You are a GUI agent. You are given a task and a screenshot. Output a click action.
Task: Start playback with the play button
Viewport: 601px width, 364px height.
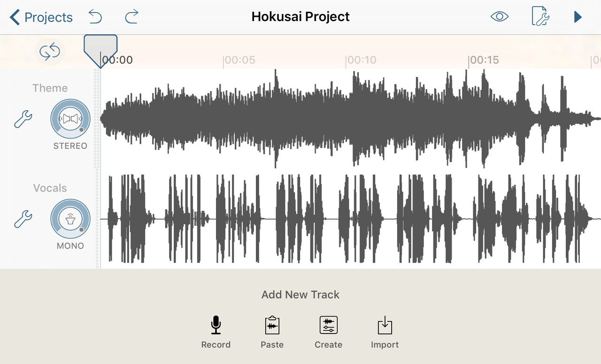click(x=578, y=17)
